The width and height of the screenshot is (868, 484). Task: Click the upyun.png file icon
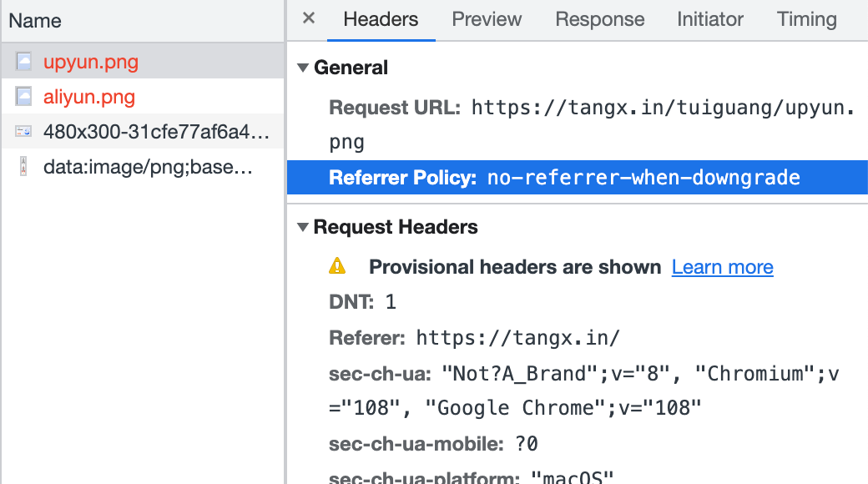24,61
